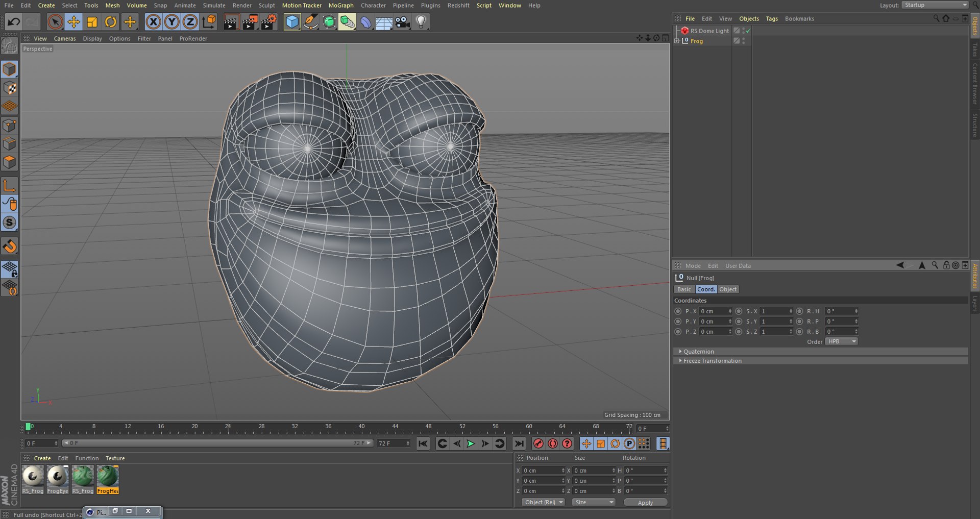Open the Texture menu in material manager

coord(115,458)
